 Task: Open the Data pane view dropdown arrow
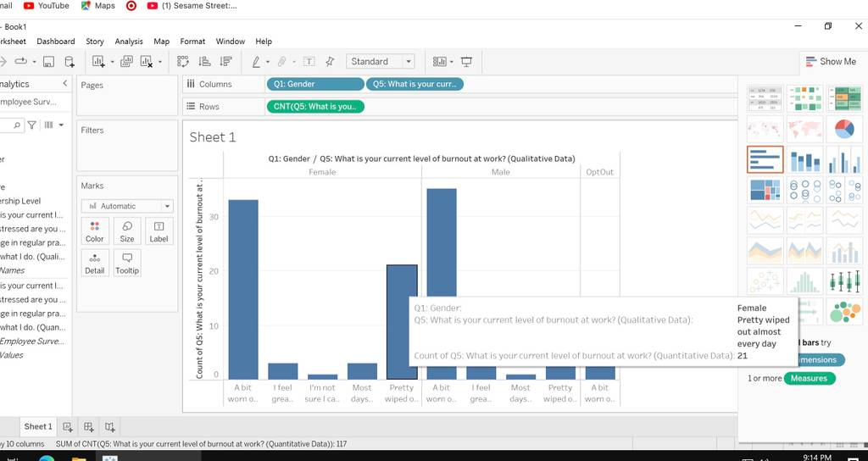pos(61,125)
